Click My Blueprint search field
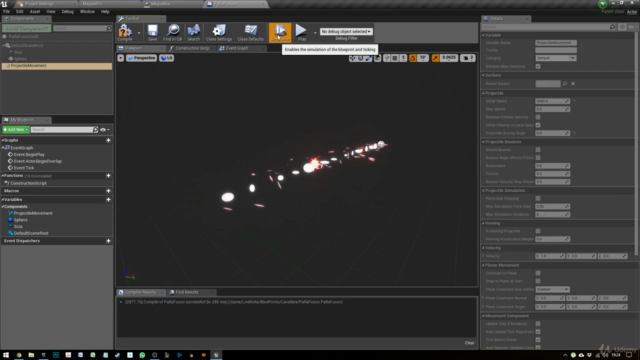 62,129
